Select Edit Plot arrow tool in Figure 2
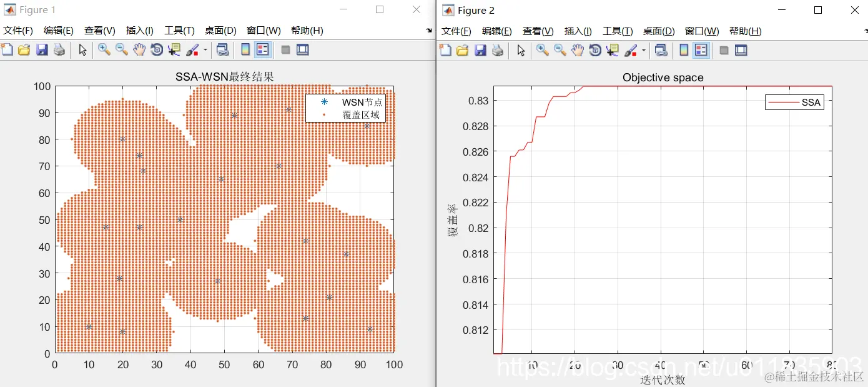This screenshot has height=387, width=868. (521, 51)
